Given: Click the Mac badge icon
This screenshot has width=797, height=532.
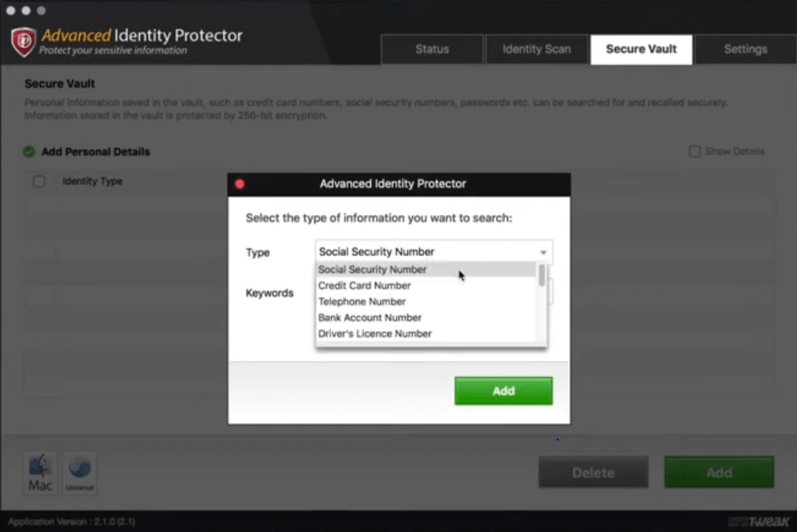Looking at the screenshot, I should 40,473.
